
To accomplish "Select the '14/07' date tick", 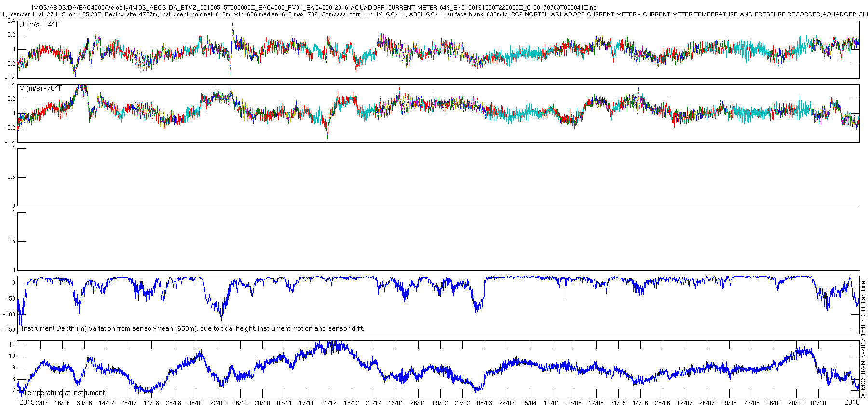I will (x=107, y=403).
